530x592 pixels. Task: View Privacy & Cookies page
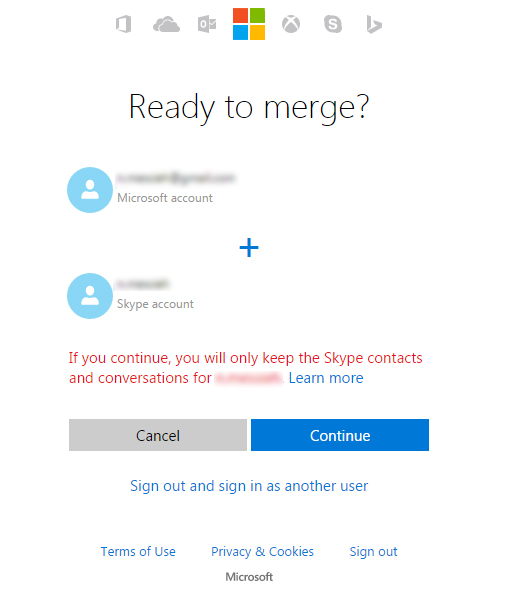[262, 552]
